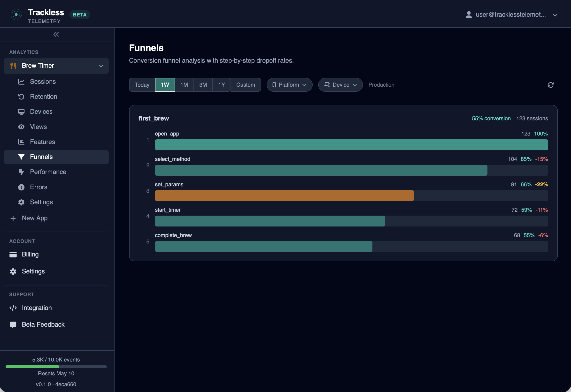571x392 pixels.
Task: Click the Brew Timer fork and knife icon
Action: 13,66
